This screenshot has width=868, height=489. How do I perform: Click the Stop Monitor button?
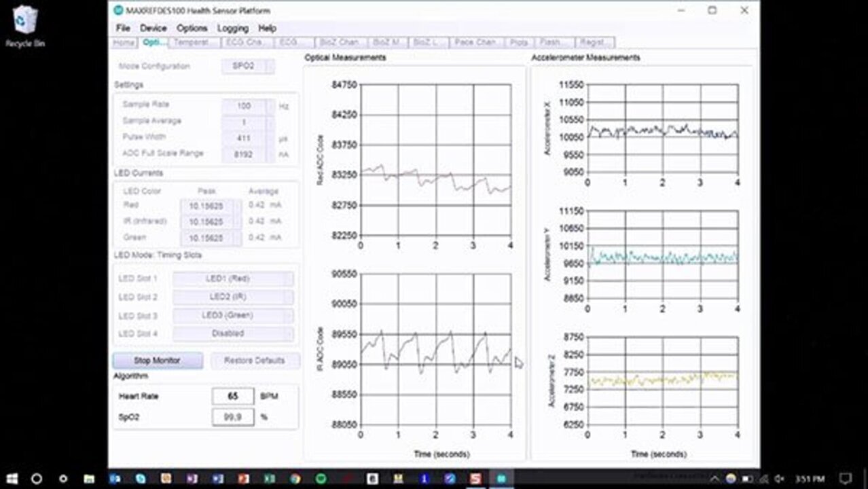tap(158, 360)
